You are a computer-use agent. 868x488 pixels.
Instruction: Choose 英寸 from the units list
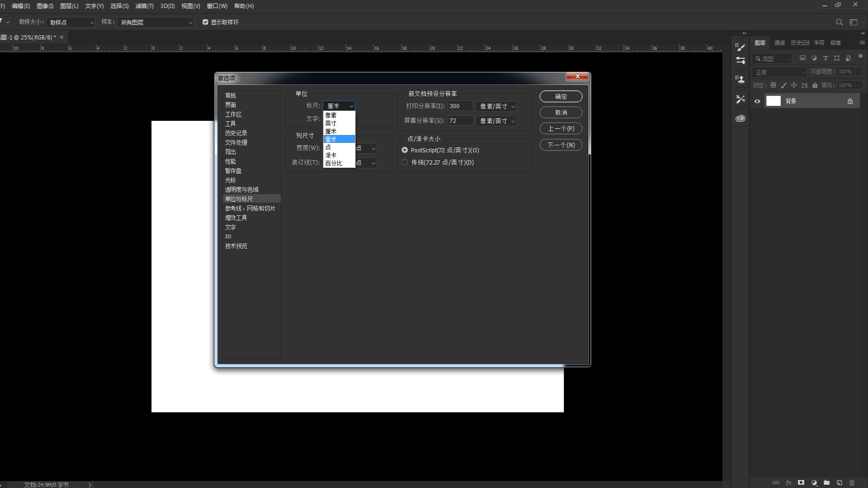pos(339,123)
